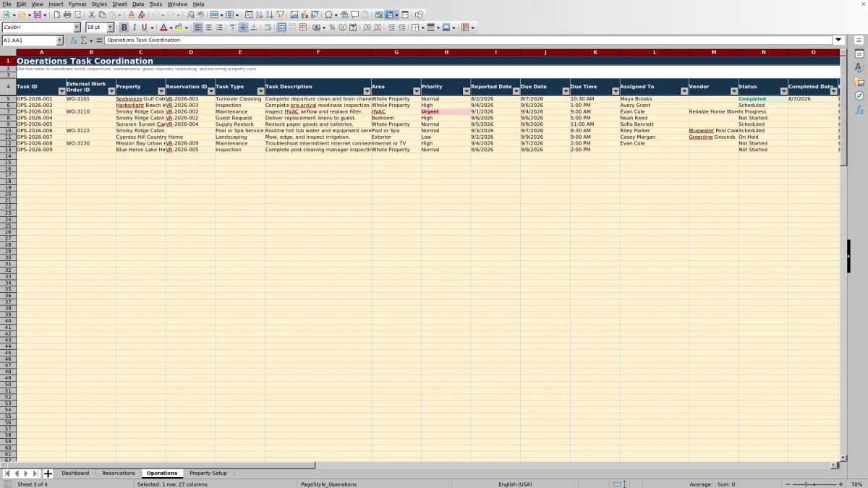Click the Sum sigma icon
The height and width of the screenshot is (488, 868).
[x=84, y=40]
